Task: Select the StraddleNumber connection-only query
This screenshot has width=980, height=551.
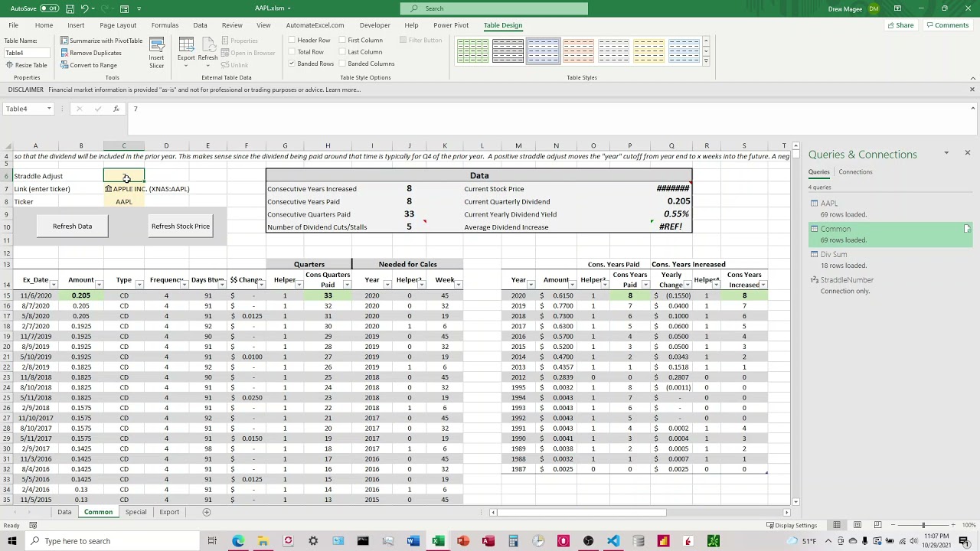Action: point(891,285)
